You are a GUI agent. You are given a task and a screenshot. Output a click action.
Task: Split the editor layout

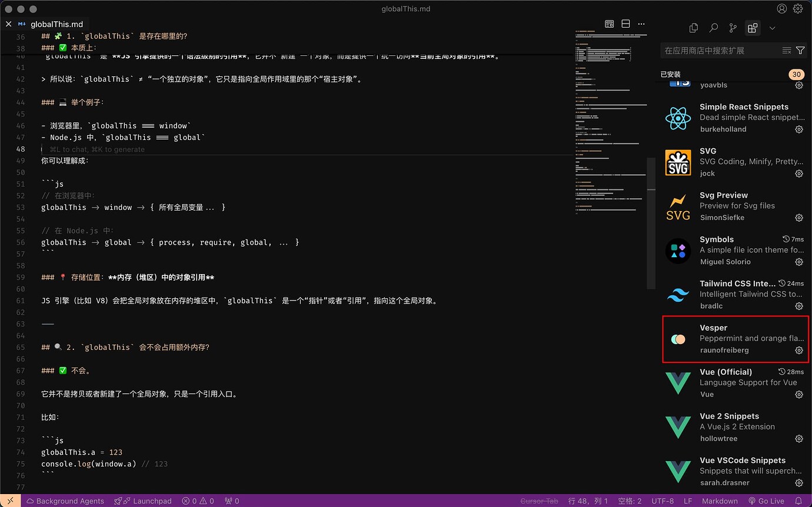tap(625, 24)
